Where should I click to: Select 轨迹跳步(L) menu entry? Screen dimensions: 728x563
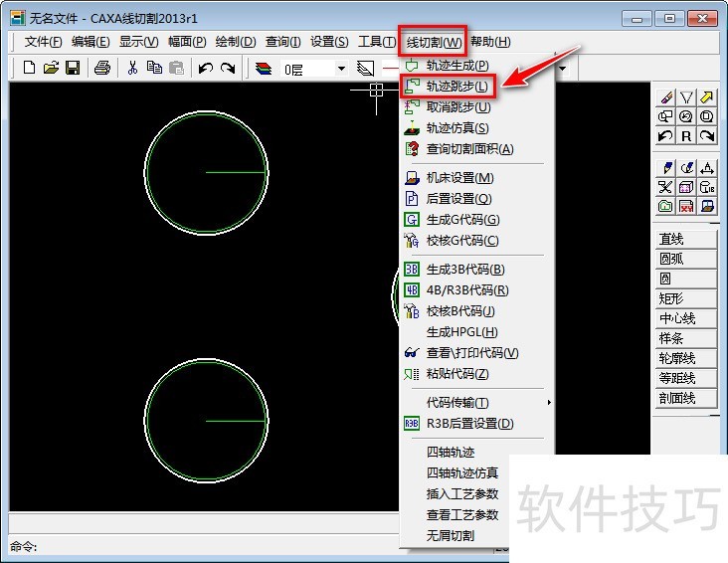click(477, 87)
